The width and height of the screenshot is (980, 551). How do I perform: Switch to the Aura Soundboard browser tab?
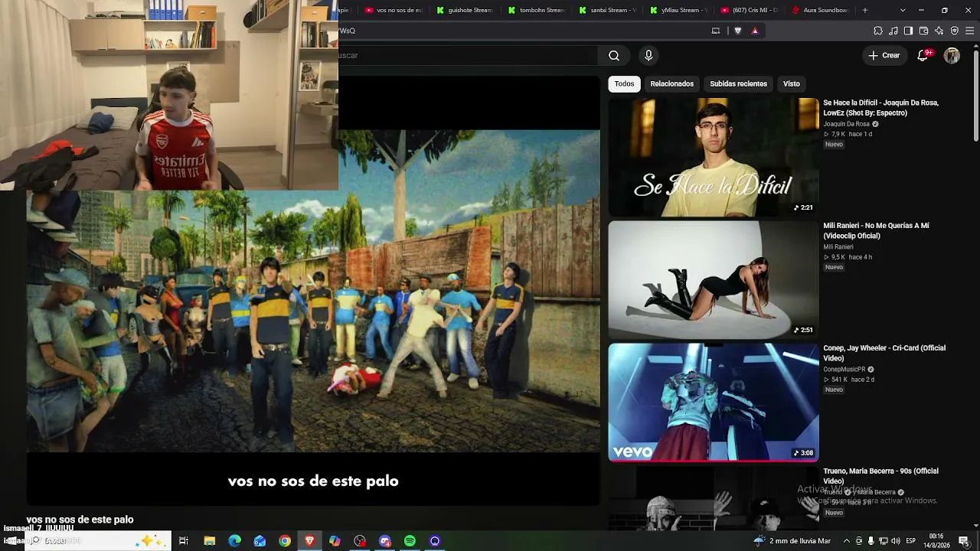click(820, 10)
